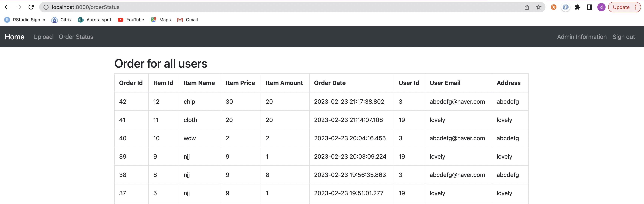The height and width of the screenshot is (204, 644).
Task: Click Sign out in the navbar
Action: 624,37
